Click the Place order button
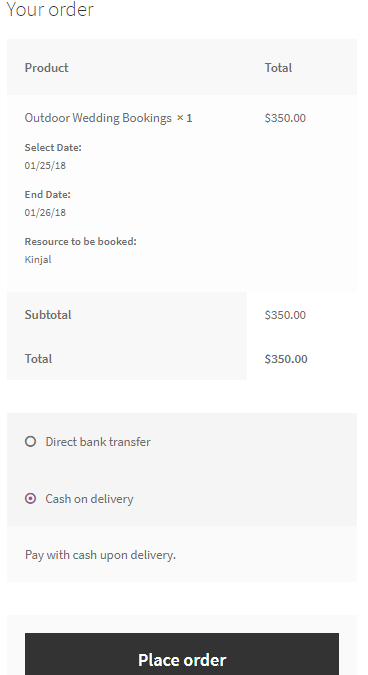The height and width of the screenshot is (675, 368). [182, 654]
